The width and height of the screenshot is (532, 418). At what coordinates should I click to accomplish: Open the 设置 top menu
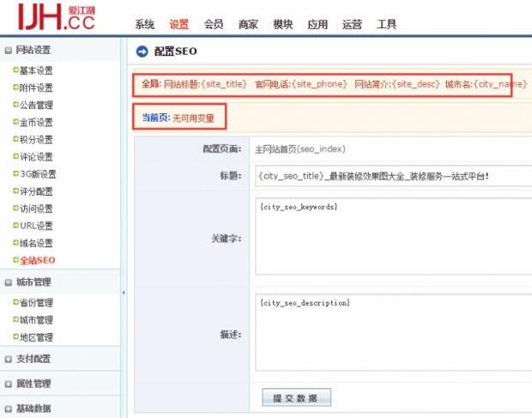coord(179,24)
